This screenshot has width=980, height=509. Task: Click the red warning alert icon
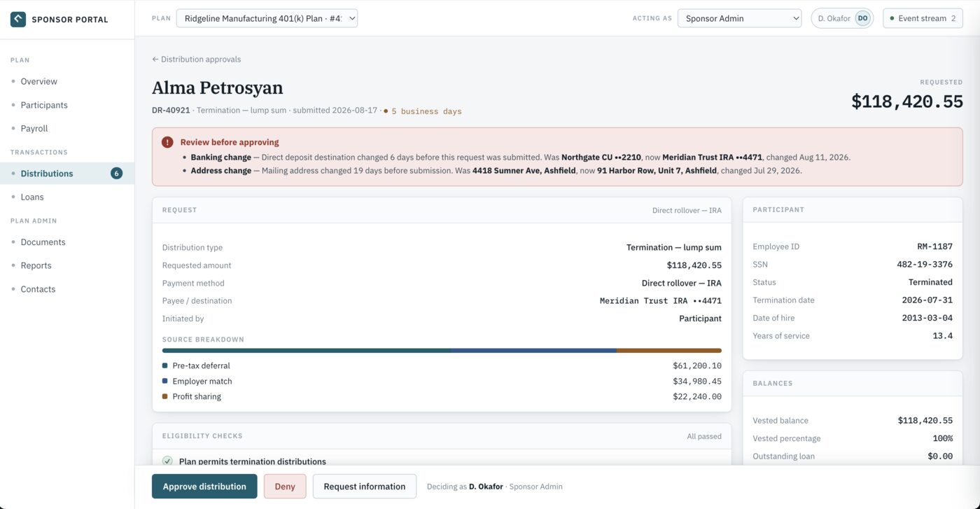pyautogui.click(x=167, y=142)
